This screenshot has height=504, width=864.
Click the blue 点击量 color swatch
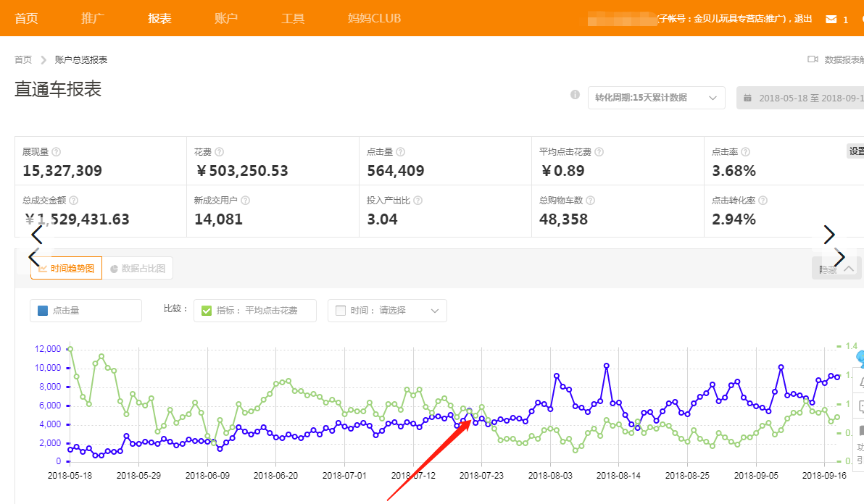point(43,311)
